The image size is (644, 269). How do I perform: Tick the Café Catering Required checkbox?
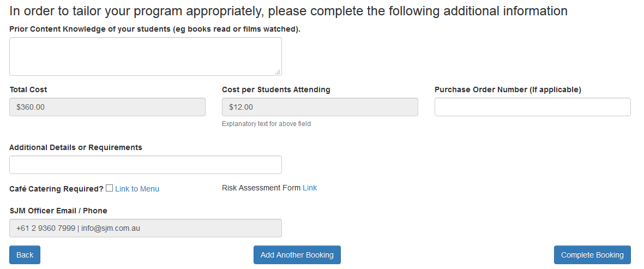click(110, 188)
